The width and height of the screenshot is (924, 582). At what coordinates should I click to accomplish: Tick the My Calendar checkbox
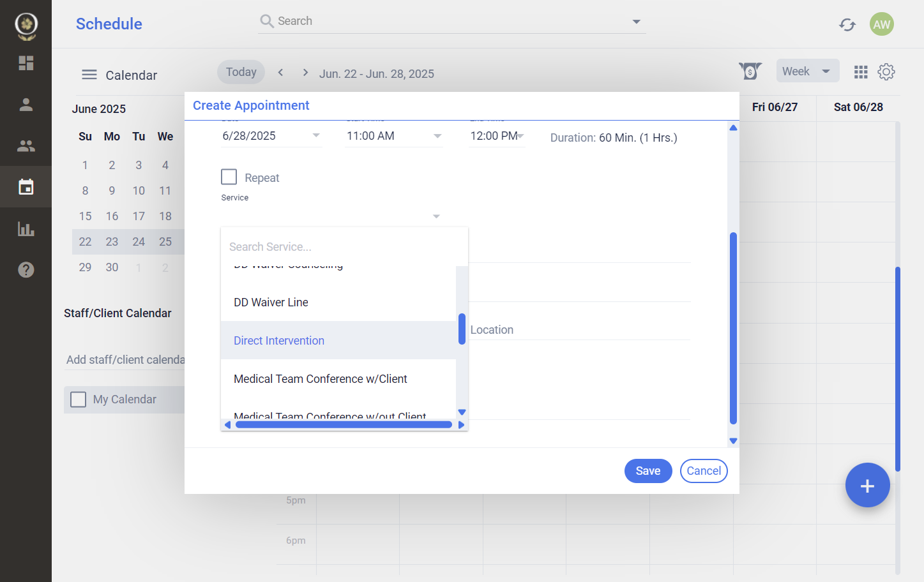tap(78, 399)
